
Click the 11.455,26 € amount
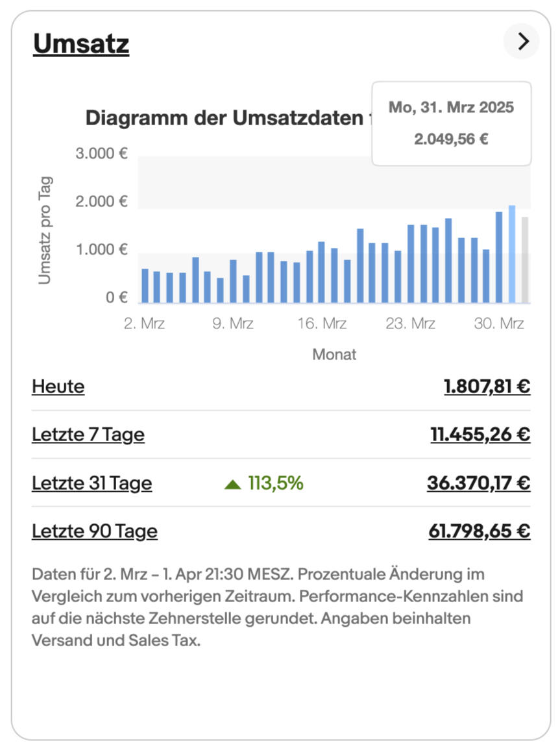click(x=480, y=435)
